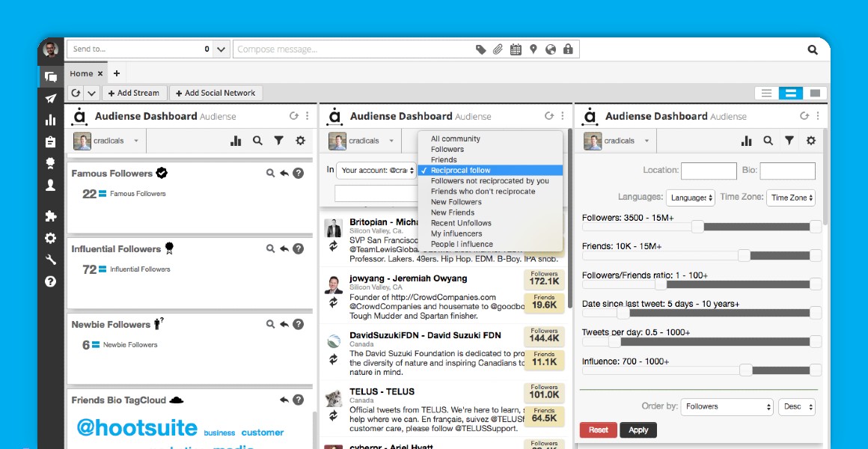Screen dimensions: 868x449
Task: Open jowyang - Jeremiah Owyang profile name
Action: [x=409, y=278]
